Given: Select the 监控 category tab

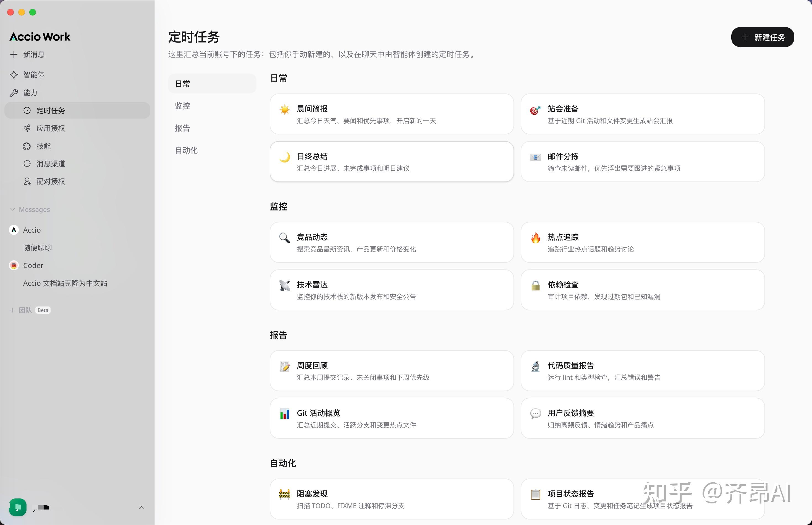Looking at the screenshot, I should (x=212, y=106).
